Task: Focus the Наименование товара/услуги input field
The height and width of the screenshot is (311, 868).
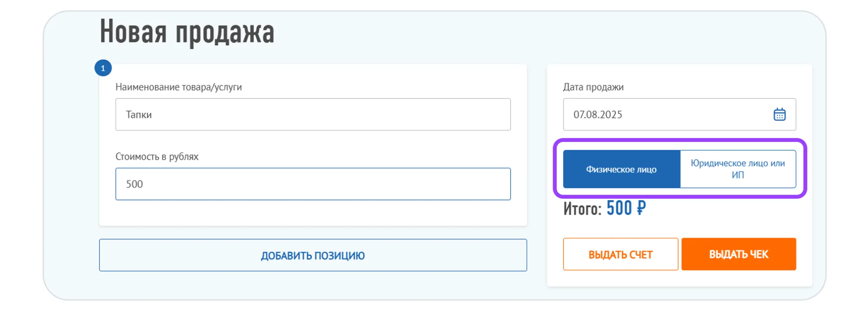Action: pos(313,115)
